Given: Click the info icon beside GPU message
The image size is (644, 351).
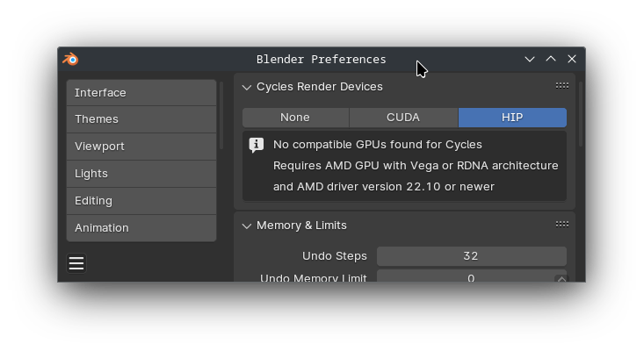Looking at the screenshot, I should (257, 145).
